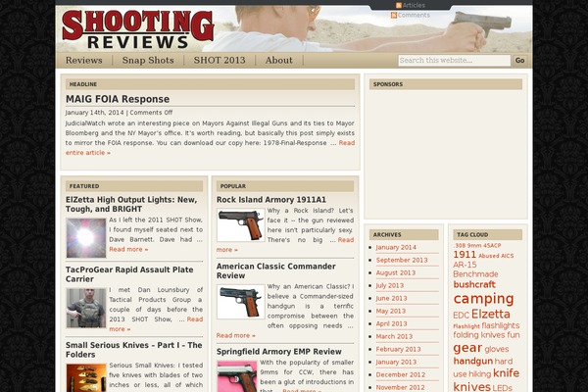The width and height of the screenshot is (588, 392).
Task: Open Rock Island Armory 1911A1 title
Action: click(x=271, y=200)
